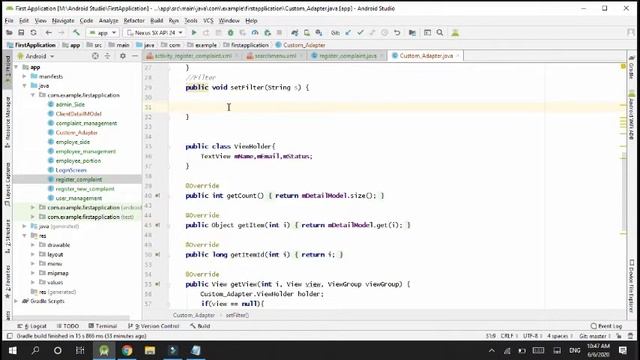Viewport: 640px width, 360px height.
Task: Toggle the Structure tool window
Action: coord(7,237)
